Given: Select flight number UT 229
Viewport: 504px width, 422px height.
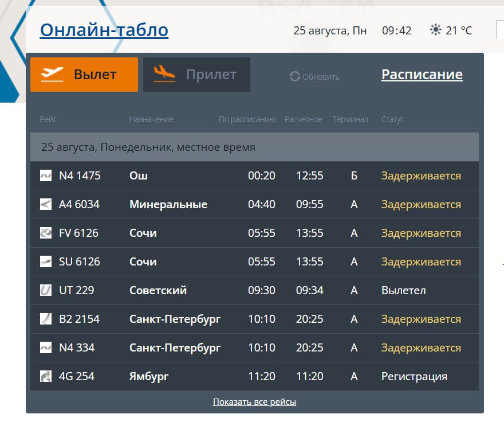Looking at the screenshot, I should (77, 290).
